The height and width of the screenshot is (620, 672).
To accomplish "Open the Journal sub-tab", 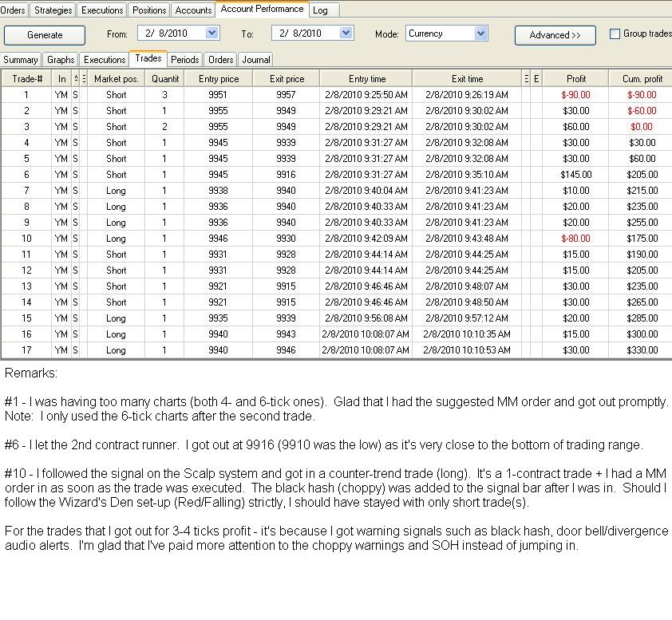I will coord(256,60).
